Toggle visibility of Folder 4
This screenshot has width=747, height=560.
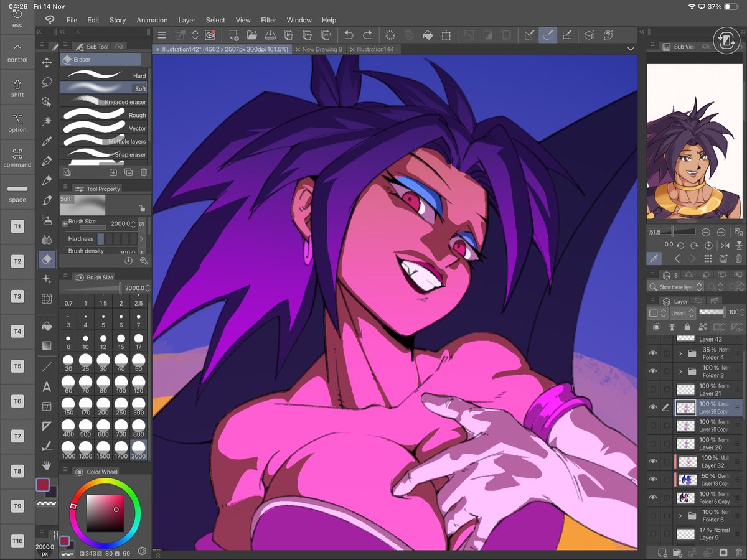(653, 353)
